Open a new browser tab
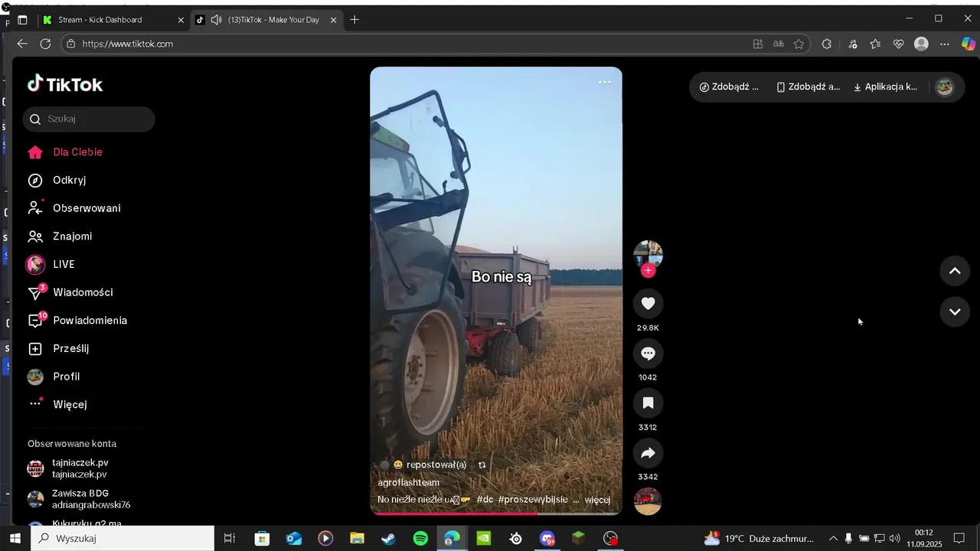 coord(354,20)
